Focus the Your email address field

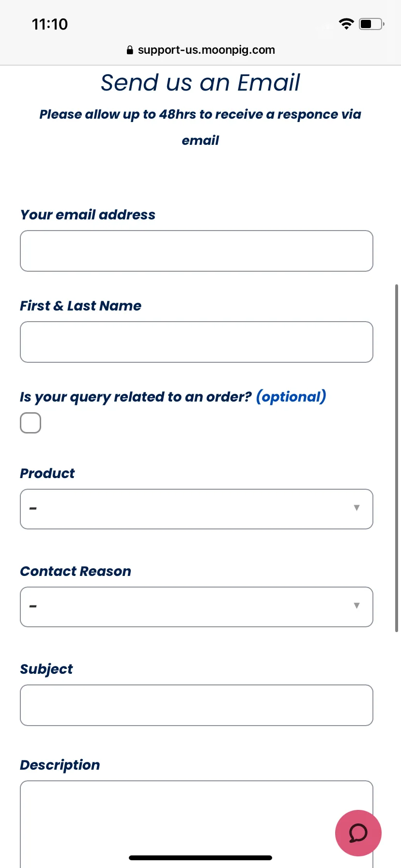[197, 251]
